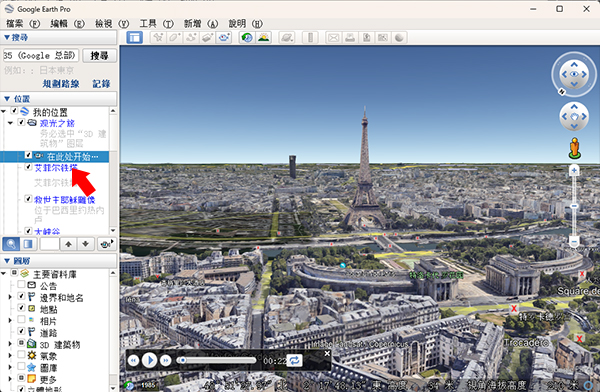Click the View in Google Maps icon
Screen dimensions: 600x392
pyautogui.click(x=383, y=38)
